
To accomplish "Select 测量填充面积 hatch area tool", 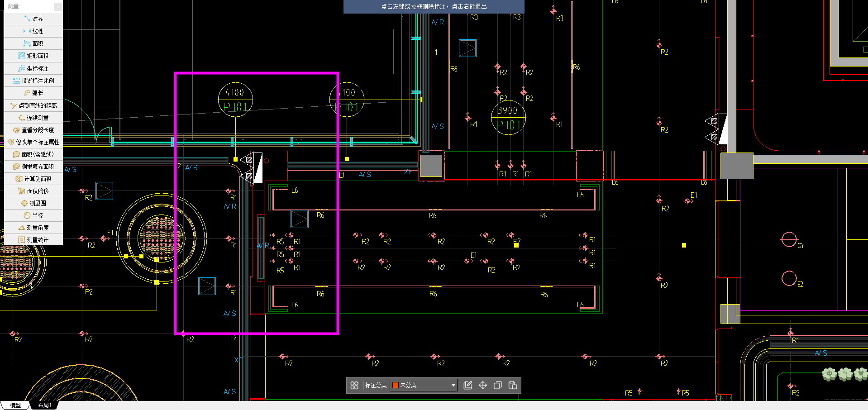I will pos(33,167).
